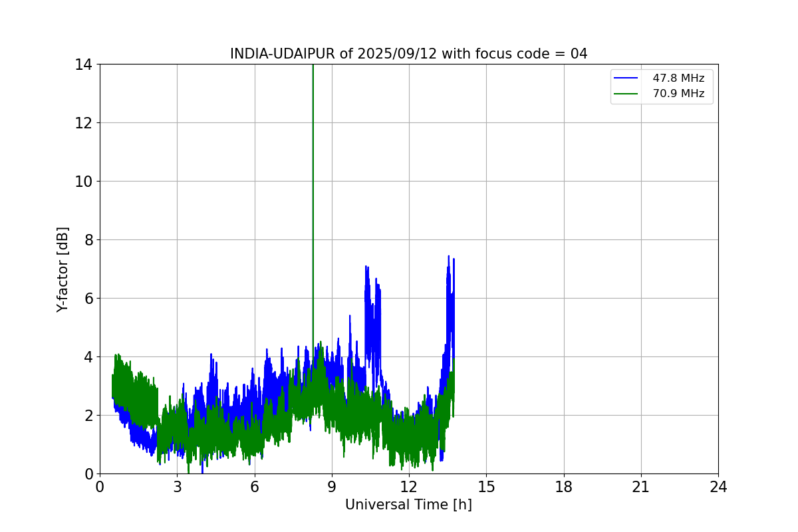The image size is (798, 532).
Task: Click the blue line legend swatch
Action: 627,78
